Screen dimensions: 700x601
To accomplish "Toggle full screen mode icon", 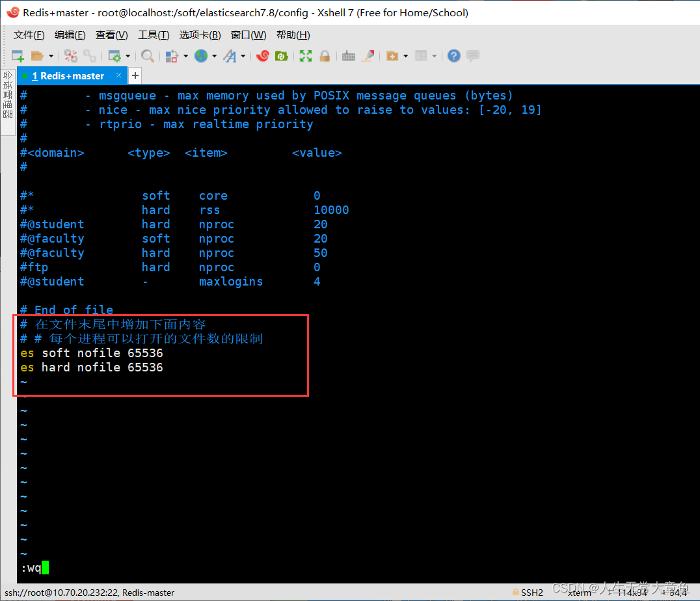I will point(305,56).
